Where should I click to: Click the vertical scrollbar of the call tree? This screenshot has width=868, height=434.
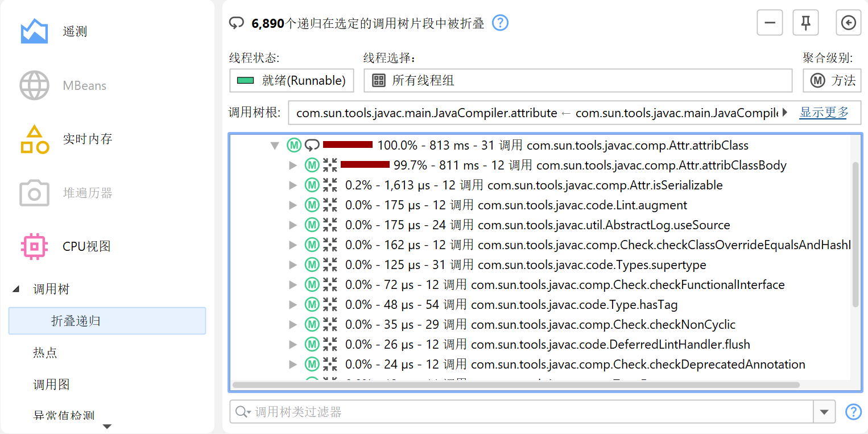(x=855, y=234)
